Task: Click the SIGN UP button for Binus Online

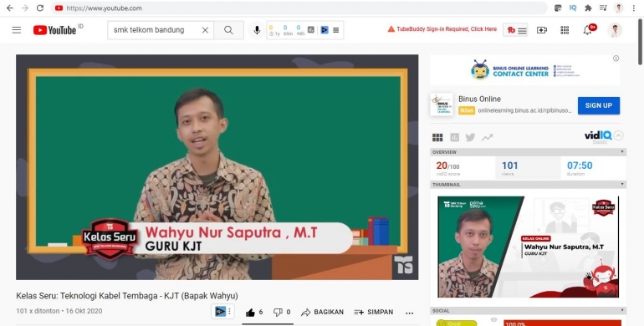Action: (598, 105)
